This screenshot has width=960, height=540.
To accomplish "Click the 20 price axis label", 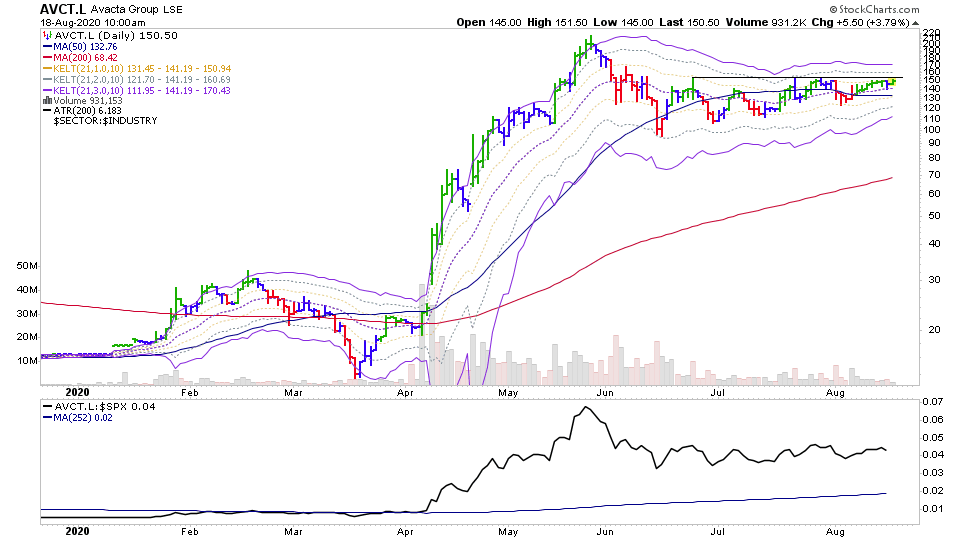I will (934, 329).
